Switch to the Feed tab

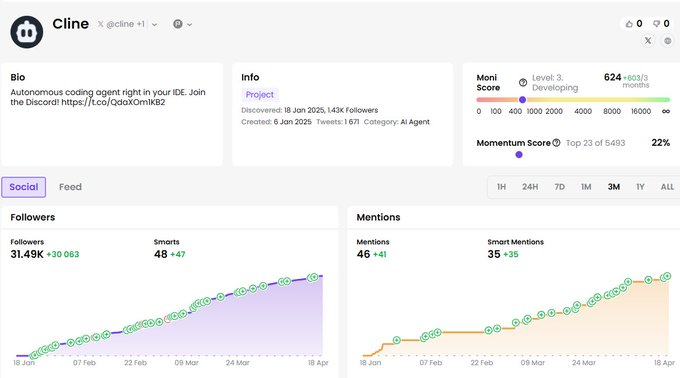[70, 187]
